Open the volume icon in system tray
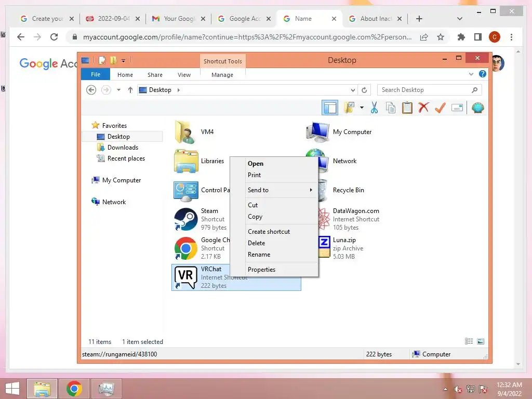This screenshot has width=532, height=399. [458, 389]
